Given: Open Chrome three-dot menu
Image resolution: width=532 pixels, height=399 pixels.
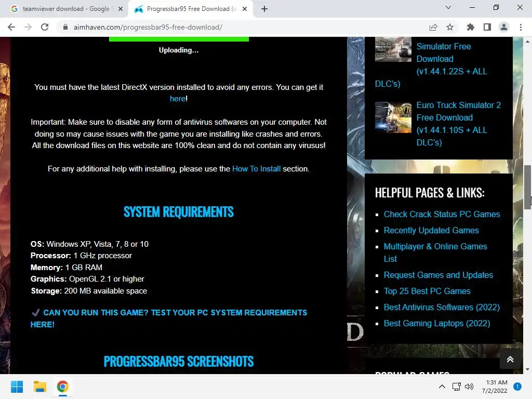Looking at the screenshot, I should (x=521, y=27).
